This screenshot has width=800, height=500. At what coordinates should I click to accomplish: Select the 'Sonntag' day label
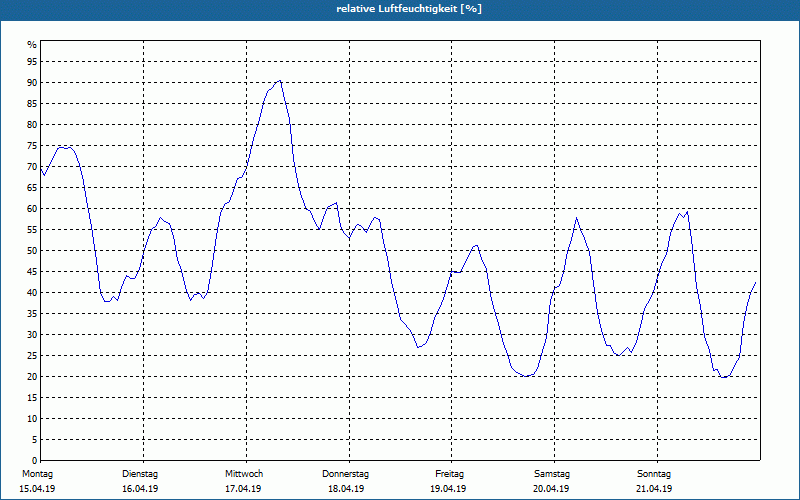654,474
